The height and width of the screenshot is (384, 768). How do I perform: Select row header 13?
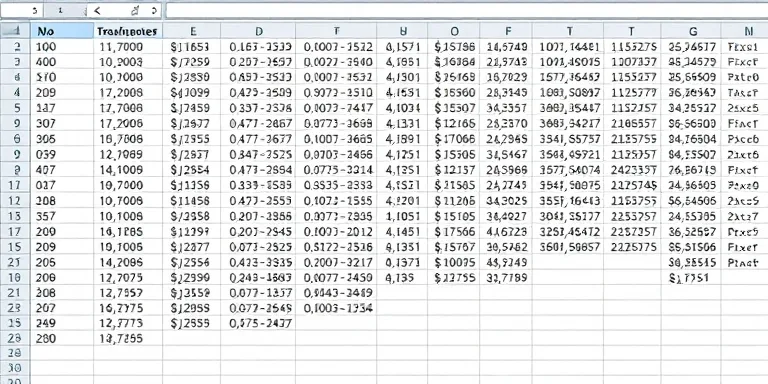[15, 216]
